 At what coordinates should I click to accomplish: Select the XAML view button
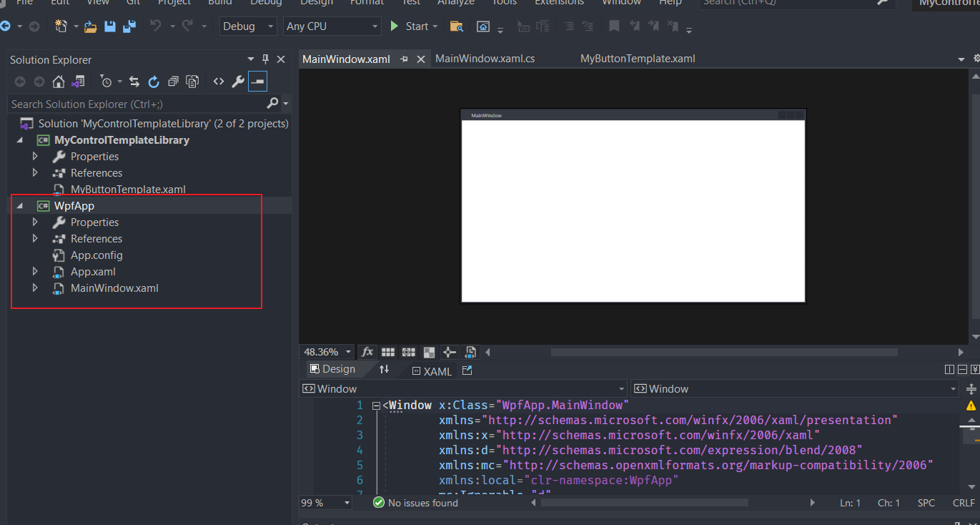[432, 371]
